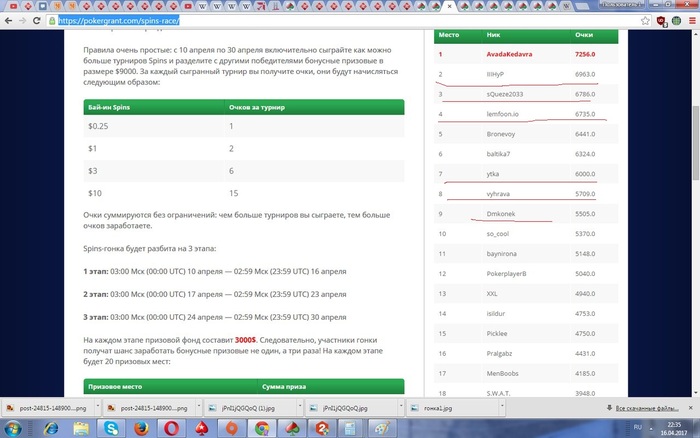Open downloaded file jPnIijQGQoQ.jpg
The image size is (700, 438).
tap(344, 408)
